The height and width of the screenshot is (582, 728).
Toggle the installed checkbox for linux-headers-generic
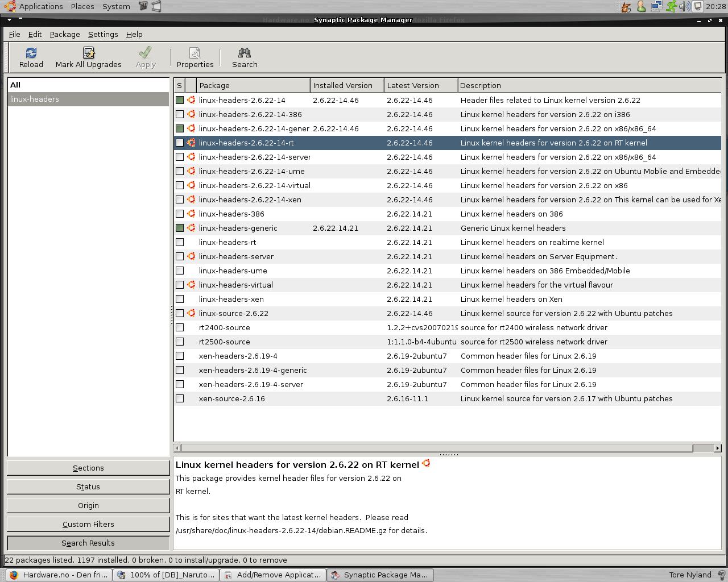(180, 228)
